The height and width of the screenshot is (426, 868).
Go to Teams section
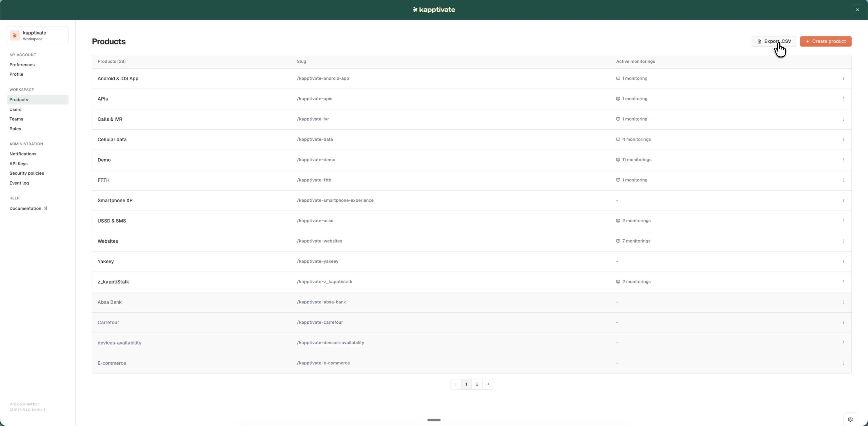click(x=16, y=119)
